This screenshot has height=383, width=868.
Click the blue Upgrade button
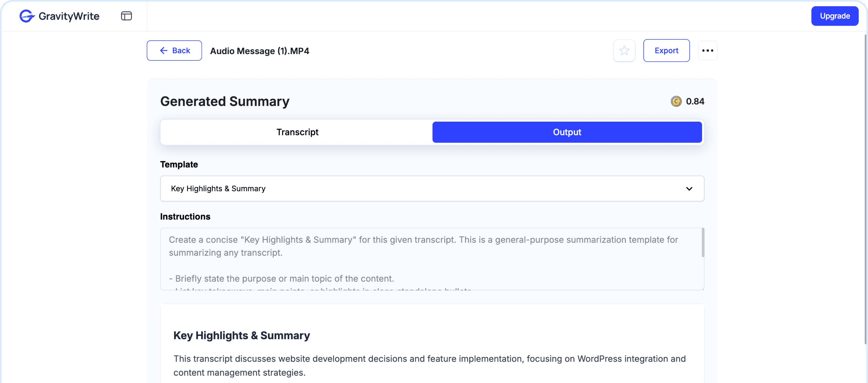pos(834,16)
